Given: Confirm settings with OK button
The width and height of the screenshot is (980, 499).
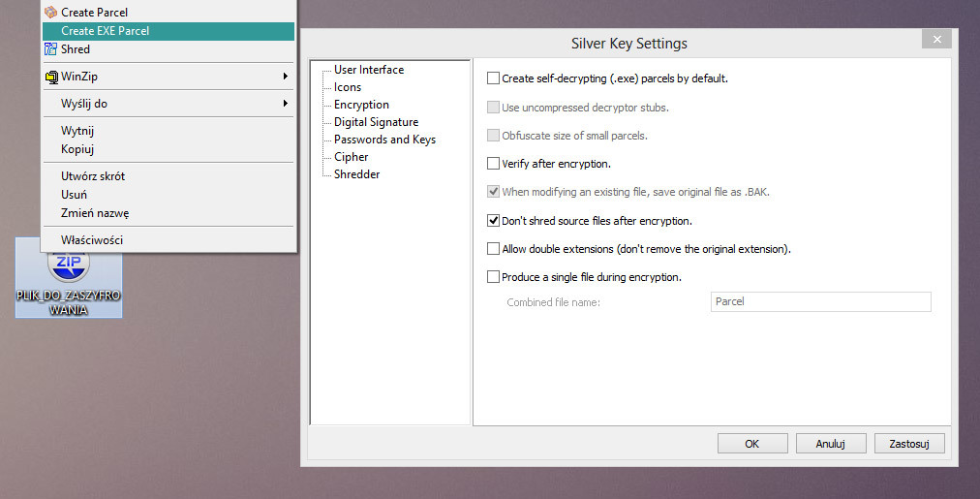Looking at the screenshot, I should coord(752,444).
